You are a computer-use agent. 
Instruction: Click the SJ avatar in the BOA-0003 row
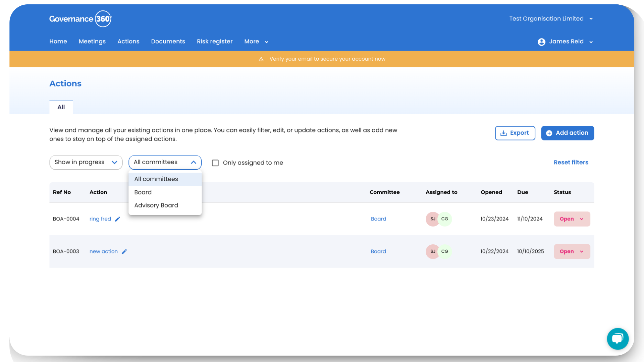click(433, 251)
